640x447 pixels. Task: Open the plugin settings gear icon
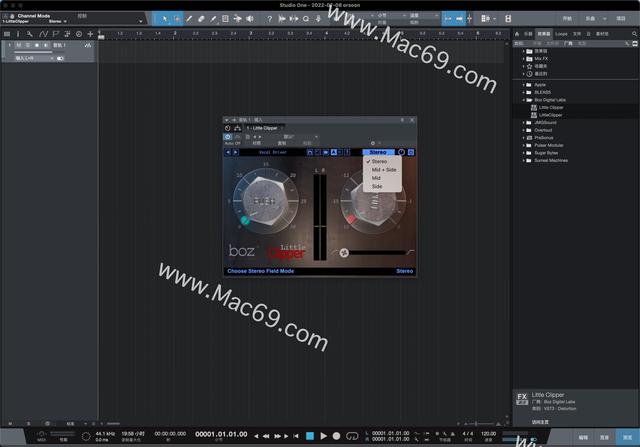pos(373,143)
